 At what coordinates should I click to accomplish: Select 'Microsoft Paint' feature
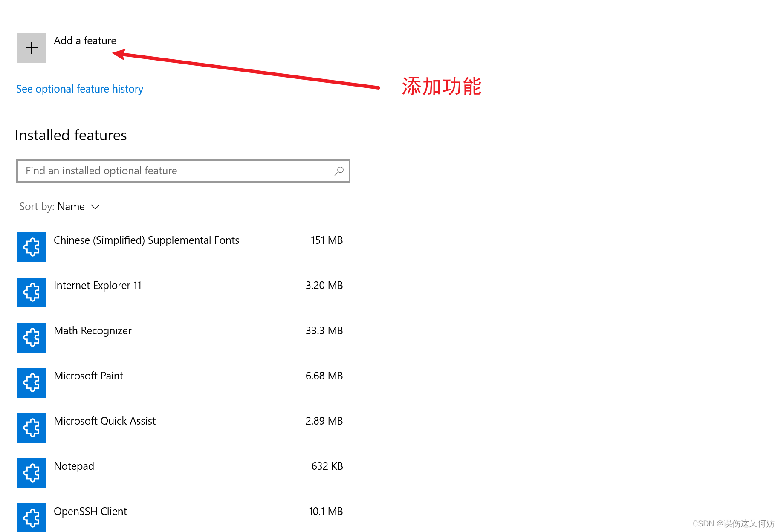click(88, 376)
